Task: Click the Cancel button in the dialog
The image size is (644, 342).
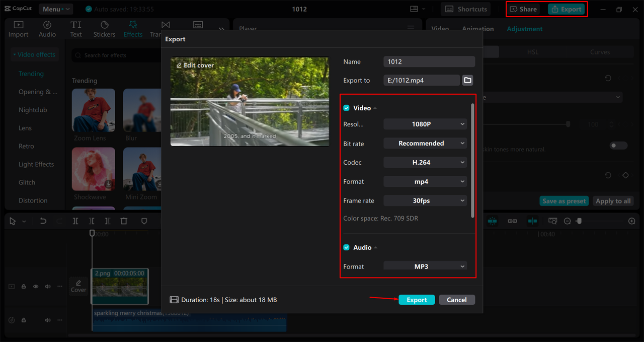Action: [x=457, y=300]
